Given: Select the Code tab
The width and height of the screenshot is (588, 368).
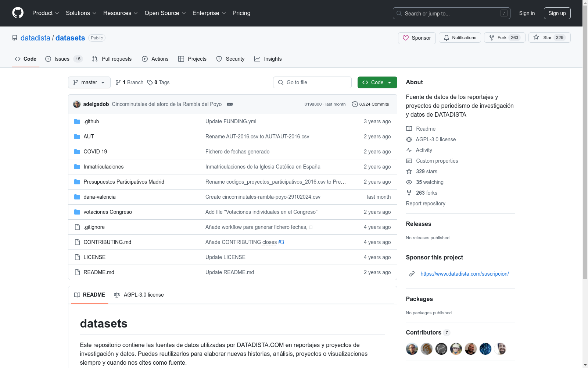Looking at the screenshot, I should point(26,59).
